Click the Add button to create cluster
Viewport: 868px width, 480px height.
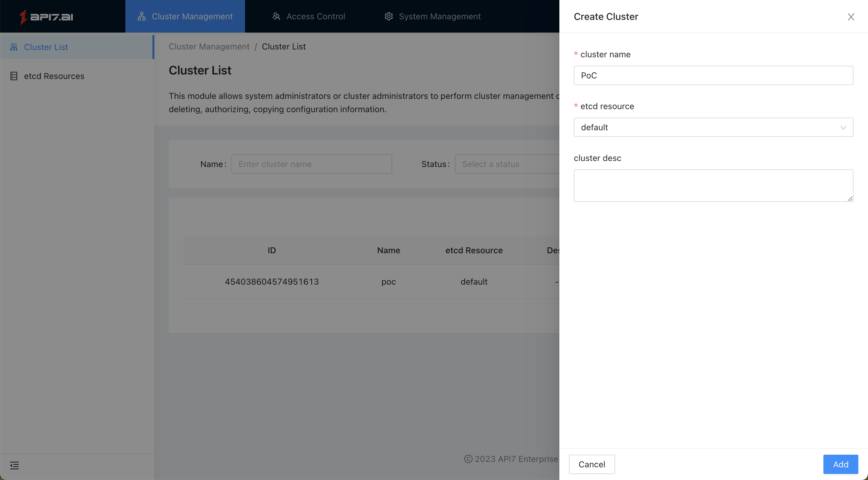(x=841, y=464)
